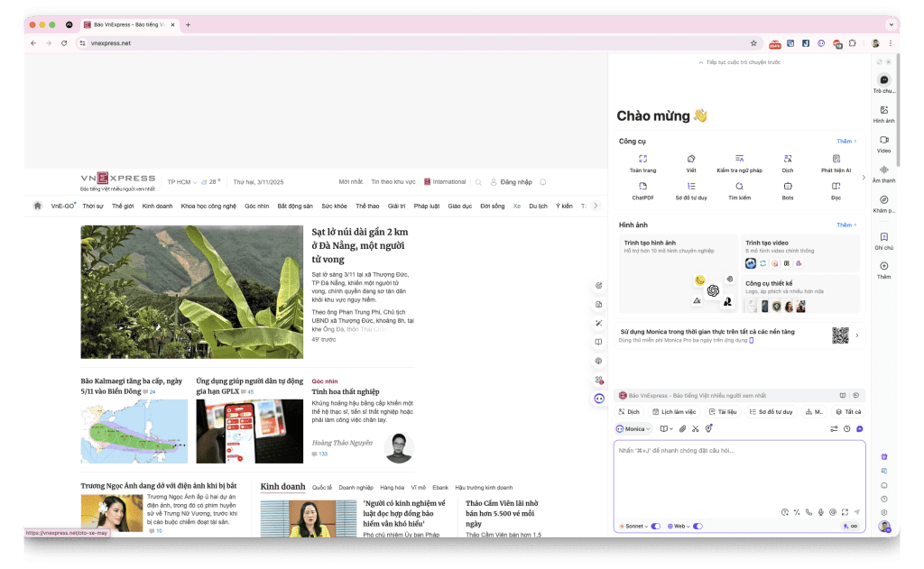Click the paperclip attachment icon in chat toolbar
The width and height of the screenshot is (924, 569).
coord(683,428)
